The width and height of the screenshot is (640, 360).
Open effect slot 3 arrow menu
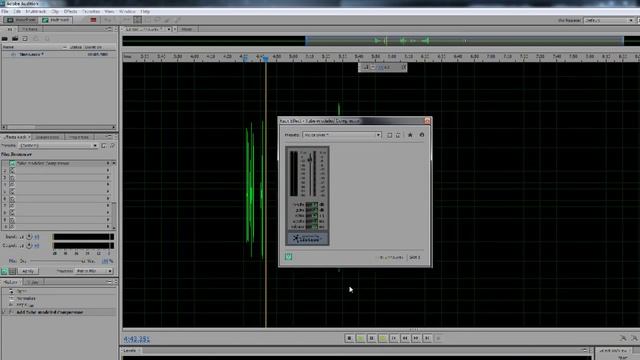coord(108,178)
